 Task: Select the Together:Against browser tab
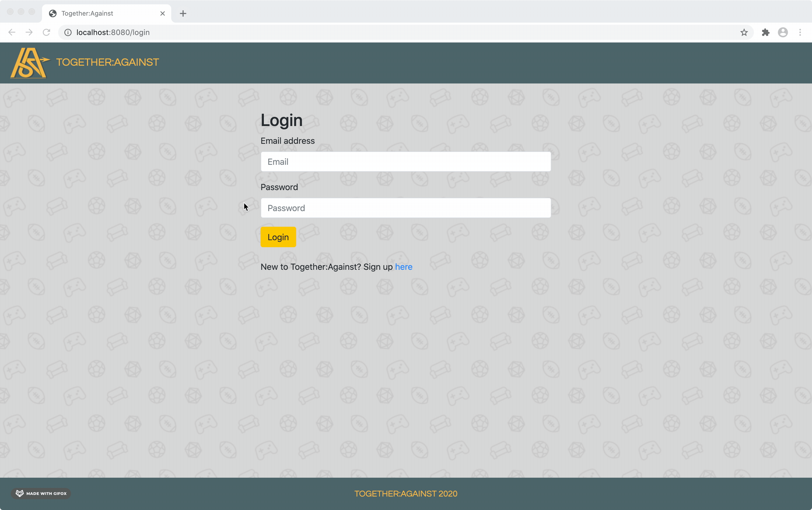click(101, 13)
